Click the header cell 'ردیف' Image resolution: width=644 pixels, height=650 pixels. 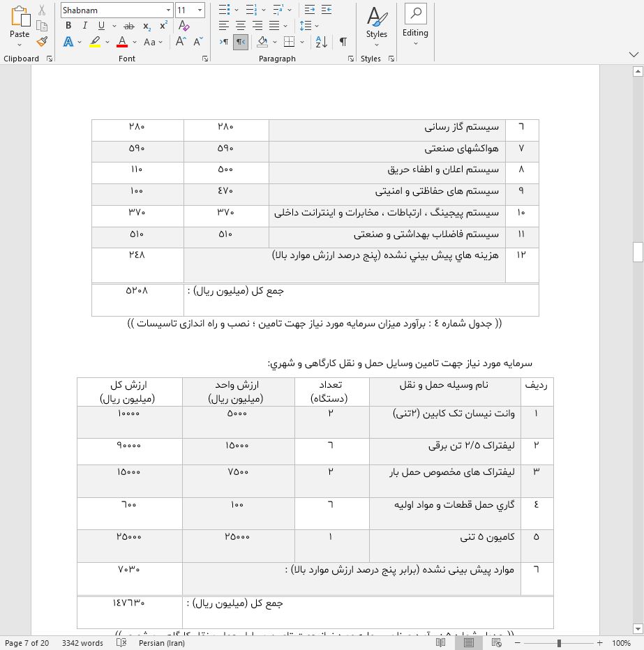(x=537, y=392)
